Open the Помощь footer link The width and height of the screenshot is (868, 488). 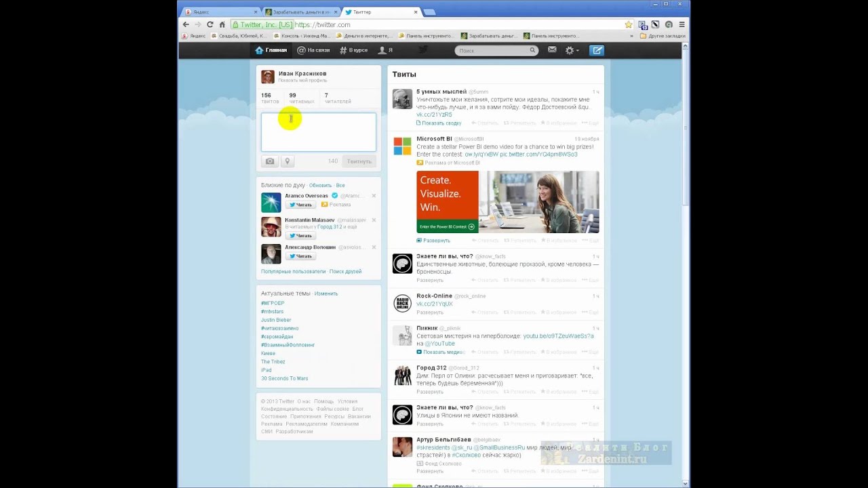coord(324,401)
